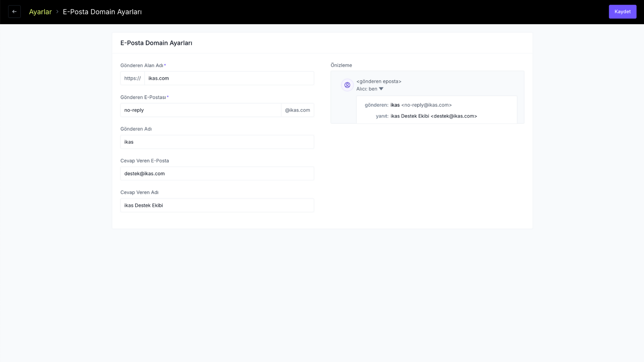Click the 'gönderen:' label in preview

click(376, 105)
